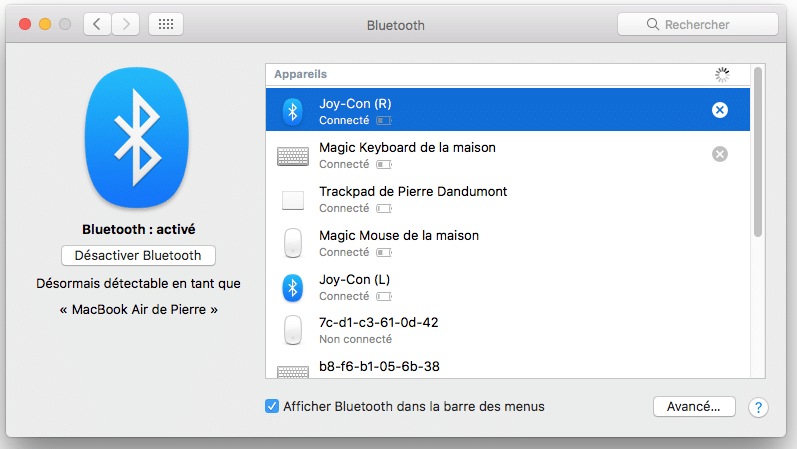Viewport: 797px width, 449px height.
Task: Click the searching spinner indicator
Action: click(x=722, y=75)
